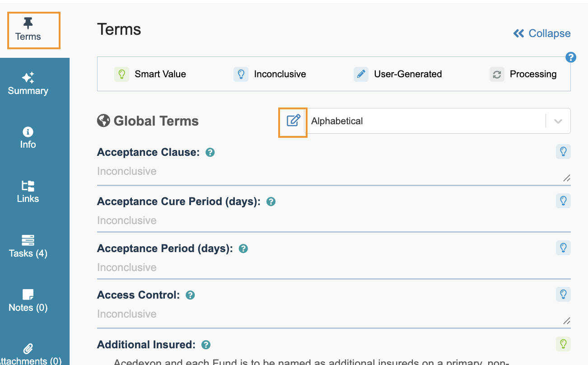Open Notes (0) in sidebar
The image size is (588, 365).
pos(28,301)
